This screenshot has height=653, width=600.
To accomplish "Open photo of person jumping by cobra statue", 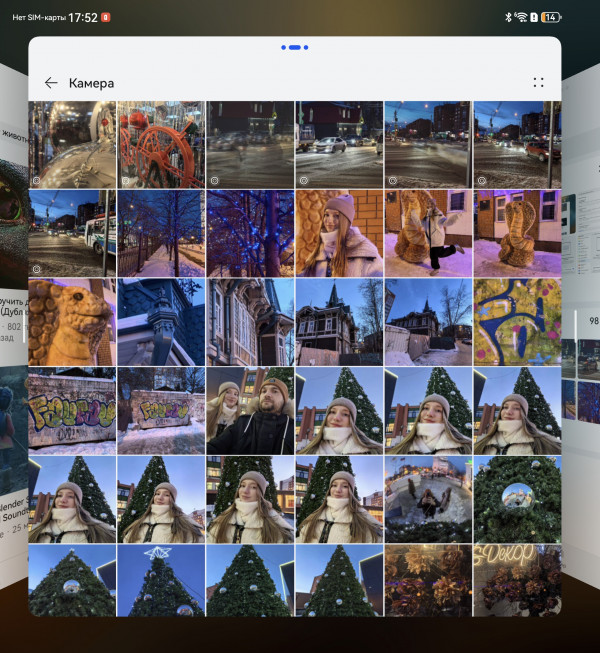I will pyautogui.click(x=428, y=234).
